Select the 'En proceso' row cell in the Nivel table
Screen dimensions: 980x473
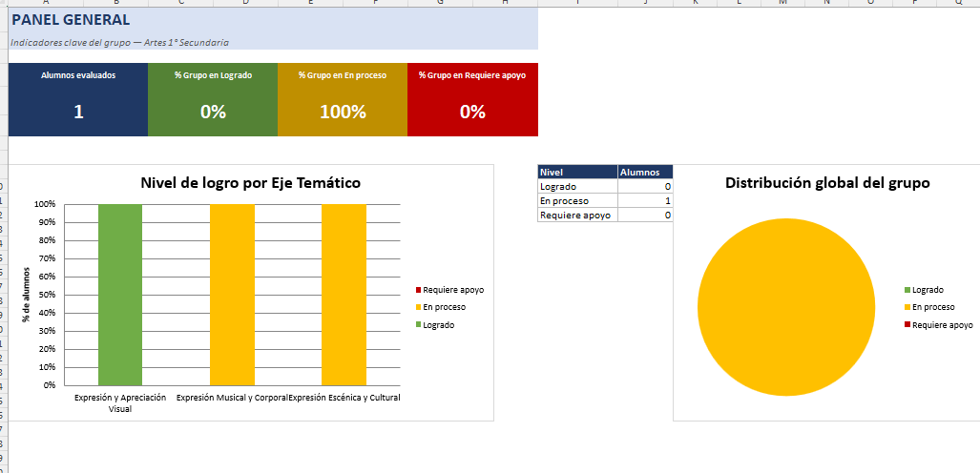pyautogui.click(x=577, y=200)
